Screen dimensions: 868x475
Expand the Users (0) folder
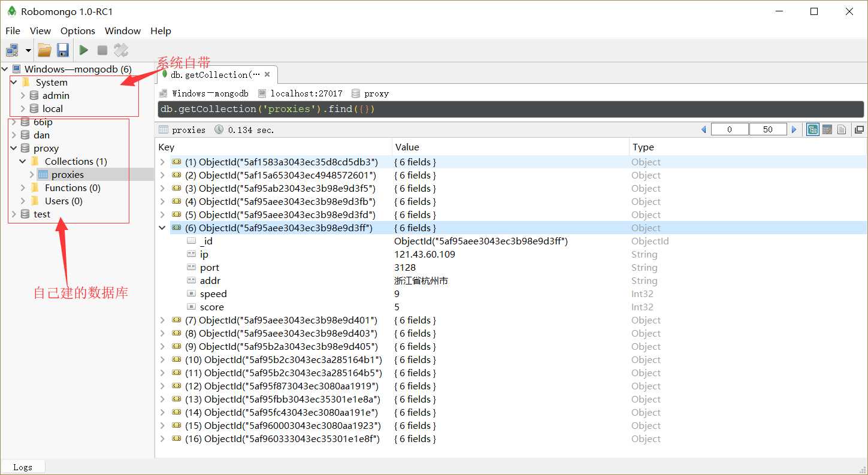[23, 201]
